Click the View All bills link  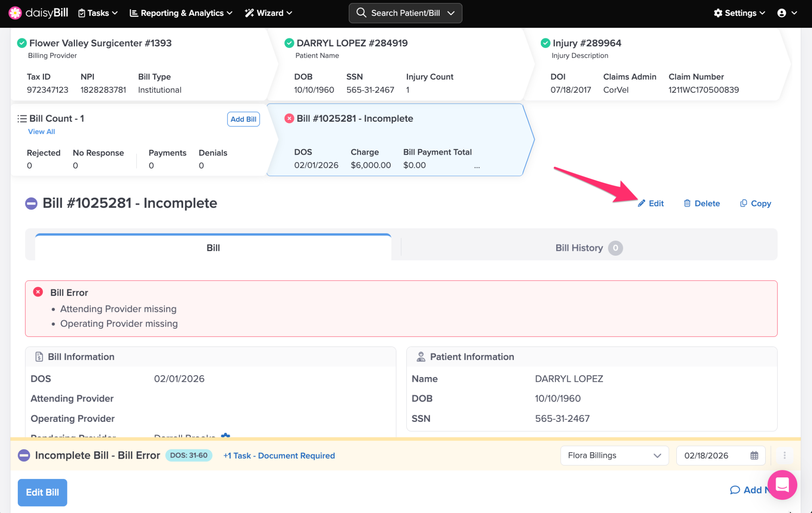[41, 132]
